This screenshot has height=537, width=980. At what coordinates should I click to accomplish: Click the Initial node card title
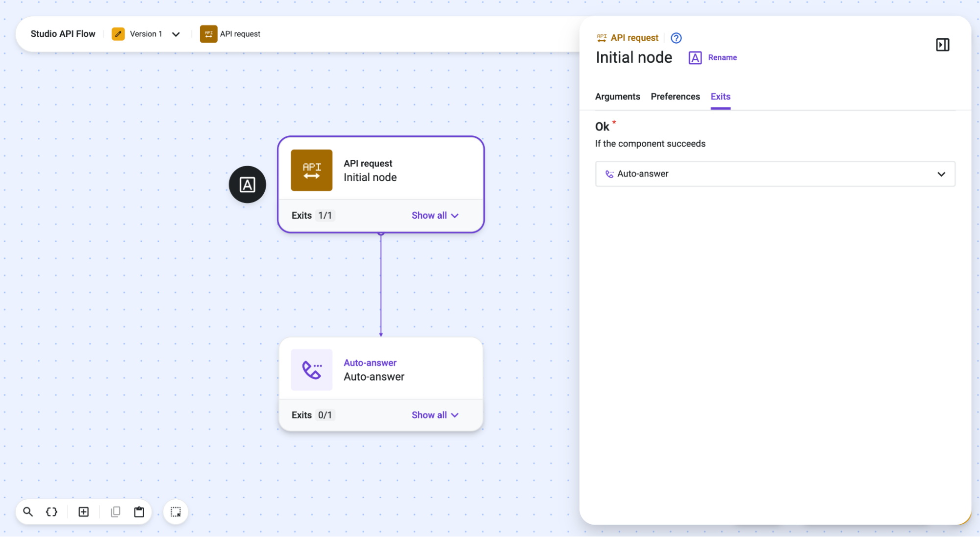click(370, 178)
